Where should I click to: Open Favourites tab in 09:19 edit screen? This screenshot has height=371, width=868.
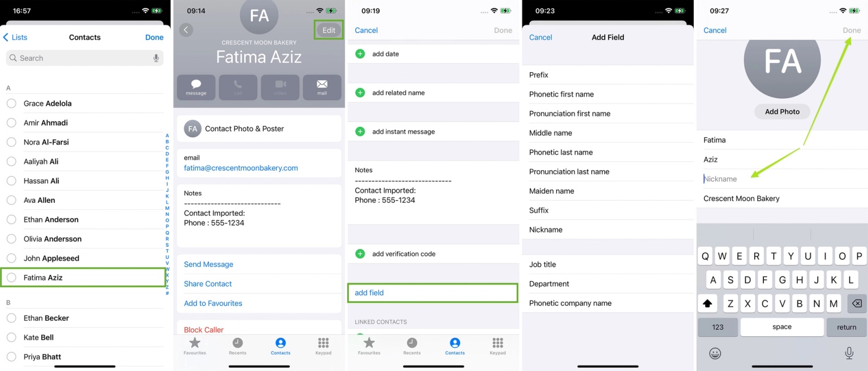coord(369,346)
